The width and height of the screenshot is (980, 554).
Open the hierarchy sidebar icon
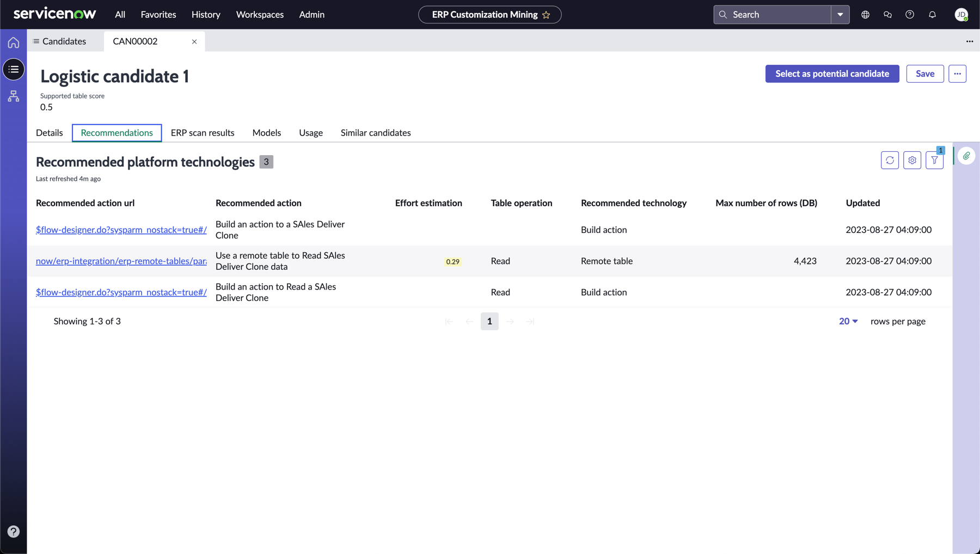14,96
